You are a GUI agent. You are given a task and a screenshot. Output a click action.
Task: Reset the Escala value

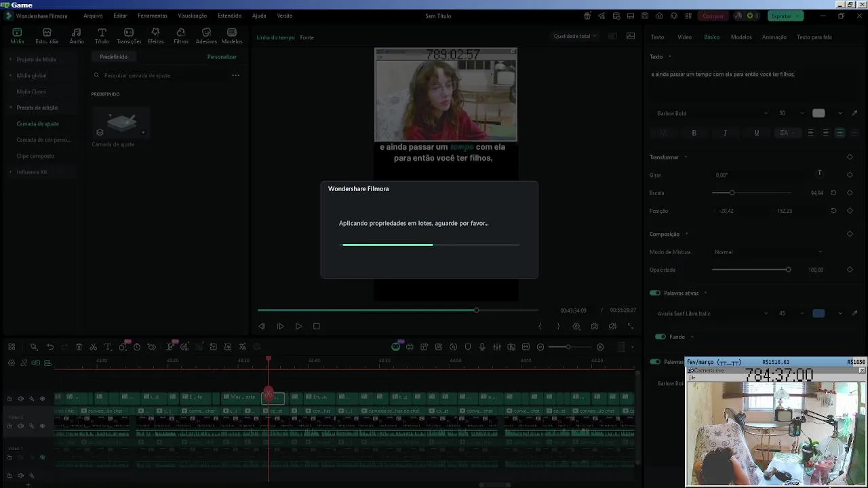pyautogui.click(x=833, y=192)
